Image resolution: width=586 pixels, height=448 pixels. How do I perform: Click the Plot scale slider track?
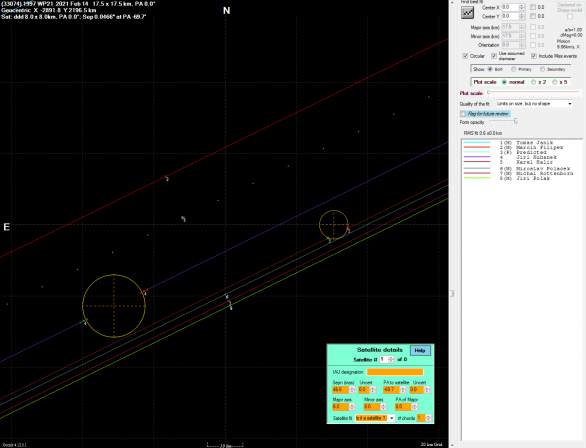[x=534, y=92]
